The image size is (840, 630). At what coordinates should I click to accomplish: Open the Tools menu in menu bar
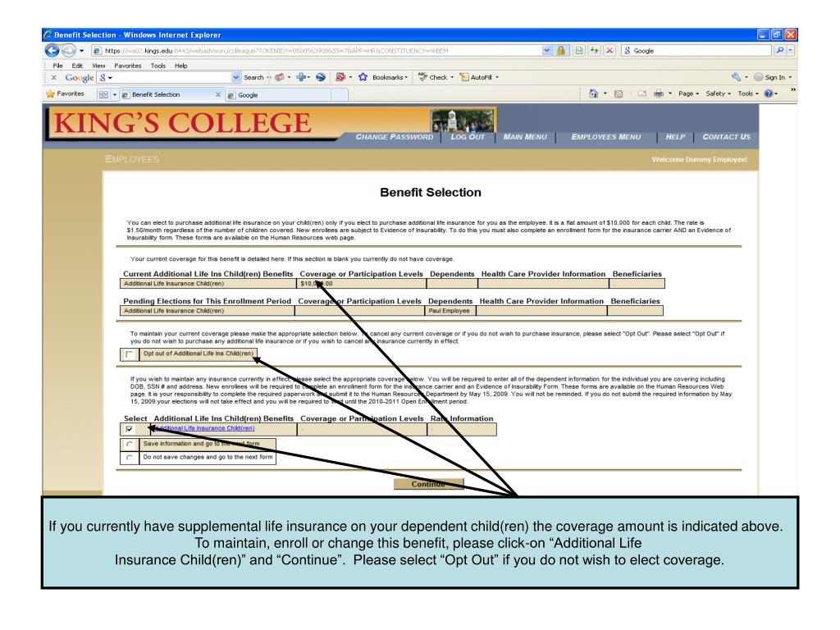(x=158, y=66)
